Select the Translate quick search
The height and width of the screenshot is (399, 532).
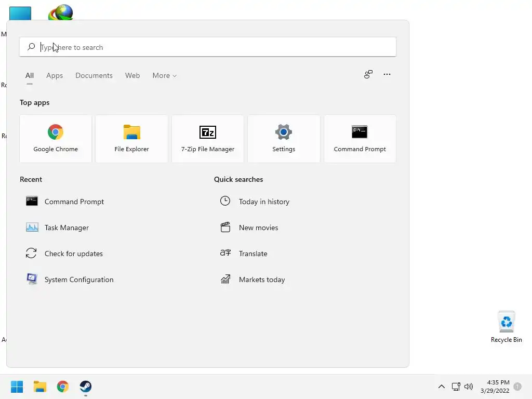[244, 254]
